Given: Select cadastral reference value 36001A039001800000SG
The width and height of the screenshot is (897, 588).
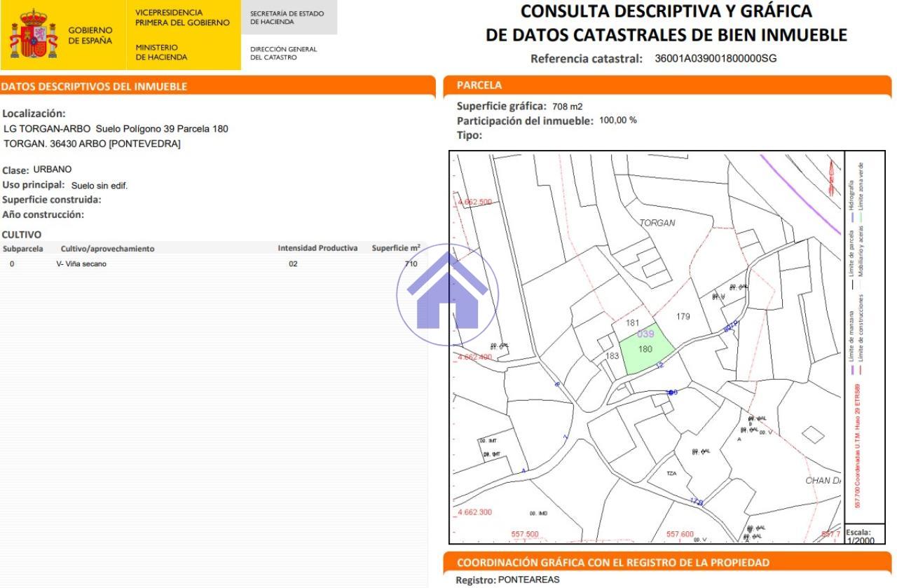Looking at the screenshot, I should (x=715, y=59).
